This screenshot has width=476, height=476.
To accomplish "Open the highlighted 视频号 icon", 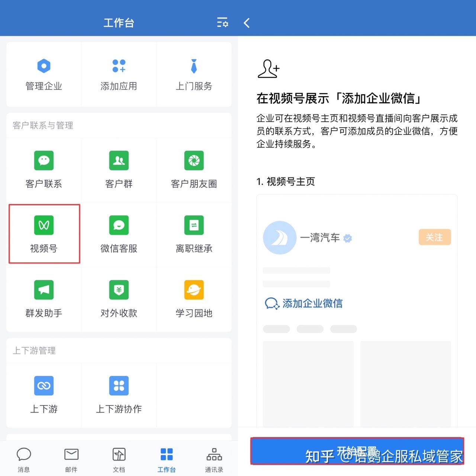I will (x=44, y=225).
